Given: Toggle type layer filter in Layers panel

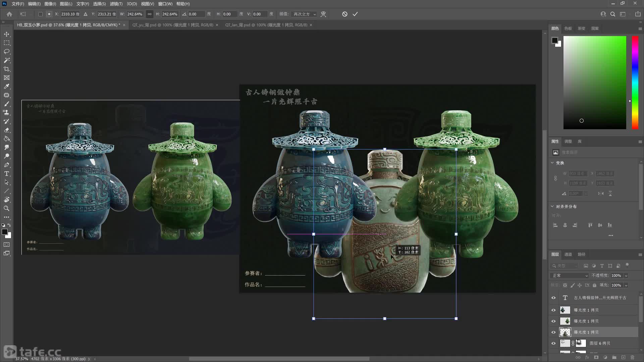Looking at the screenshot, I should [602, 266].
